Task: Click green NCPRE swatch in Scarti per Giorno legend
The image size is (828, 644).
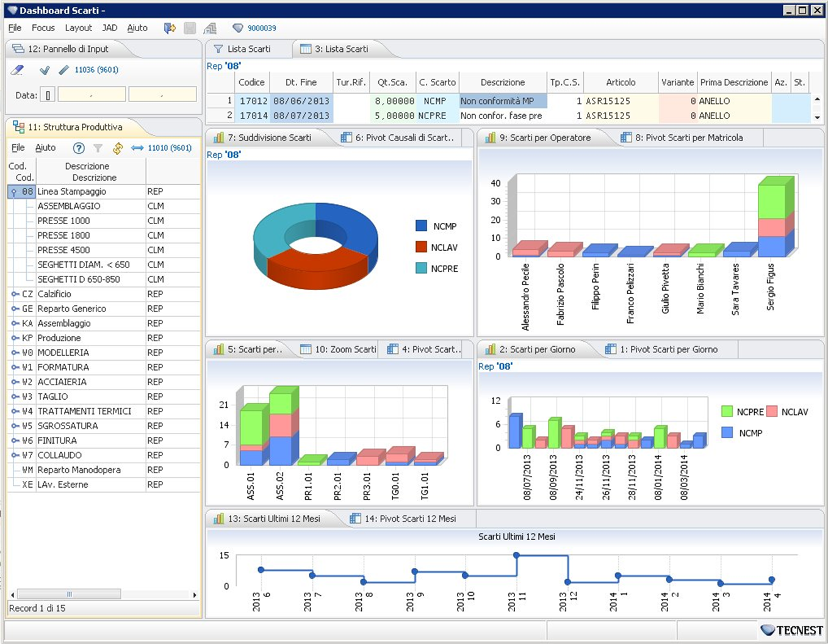Action: coord(727,411)
